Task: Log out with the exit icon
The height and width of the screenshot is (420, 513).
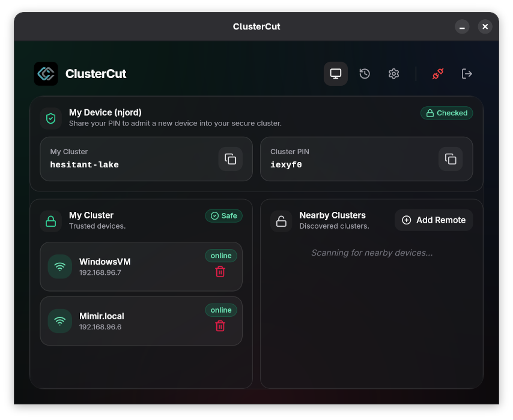Action: coord(467,74)
